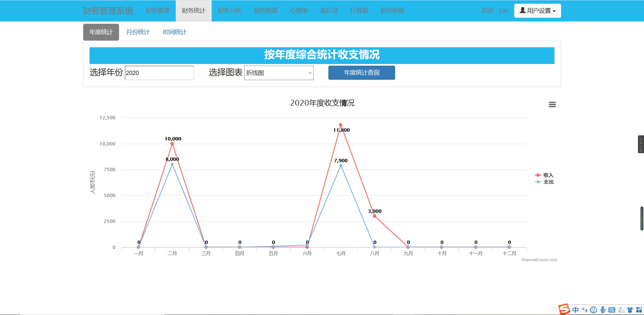Open the 用户设置 dropdown menu
644x315 pixels.
click(x=537, y=11)
